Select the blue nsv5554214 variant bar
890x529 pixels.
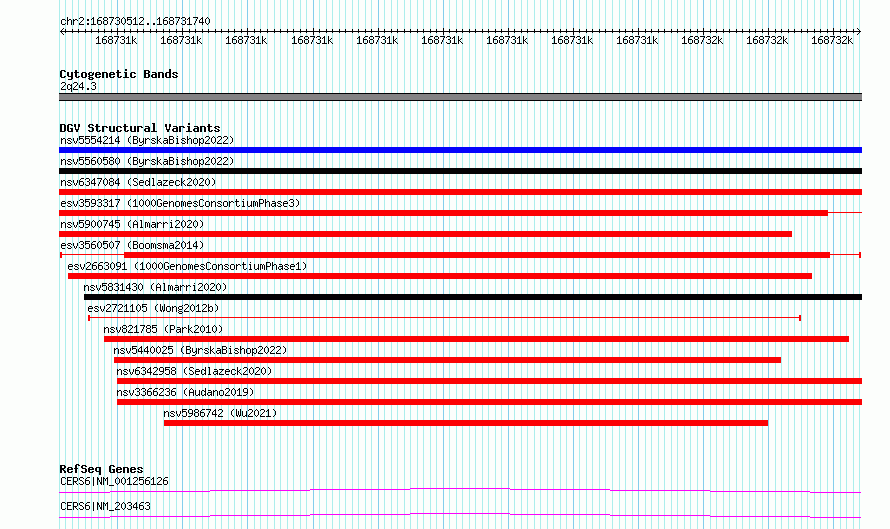click(460, 150)
